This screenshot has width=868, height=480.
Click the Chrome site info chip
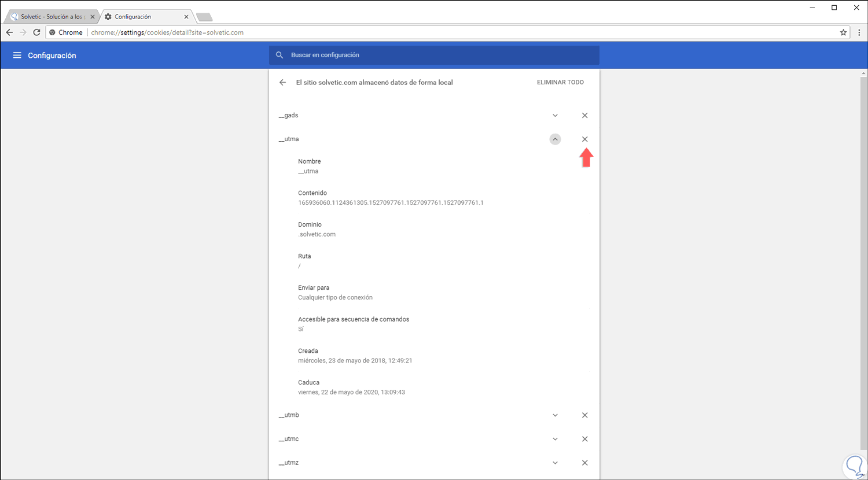(66, 32)
